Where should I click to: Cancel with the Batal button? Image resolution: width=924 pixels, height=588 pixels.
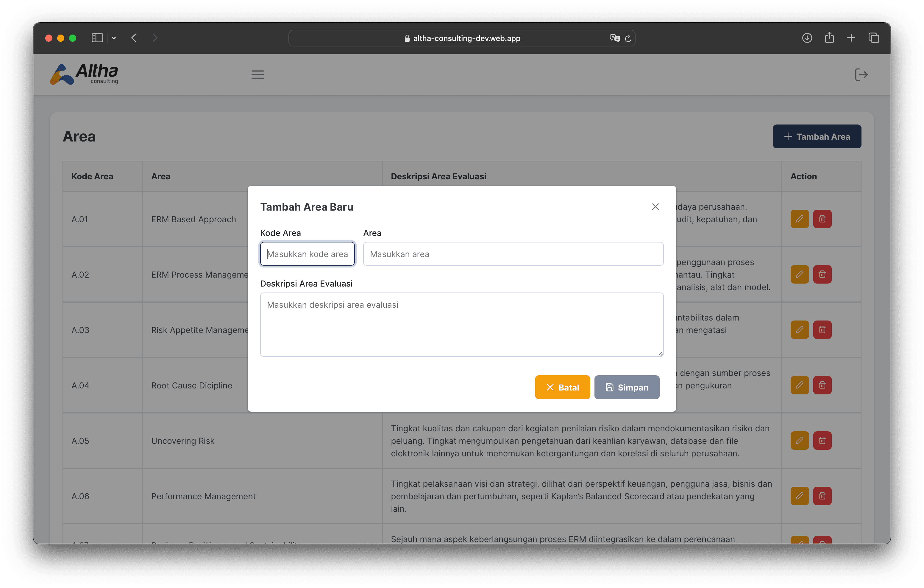tap(562, 387)
